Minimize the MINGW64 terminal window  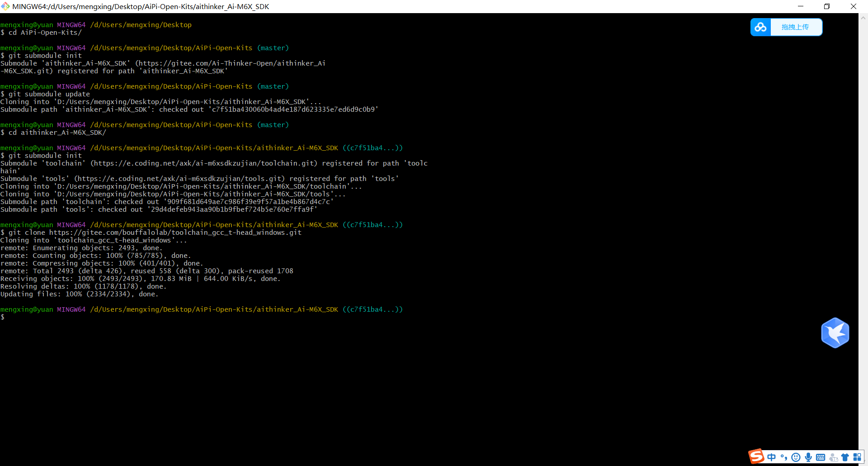(801, 6)
